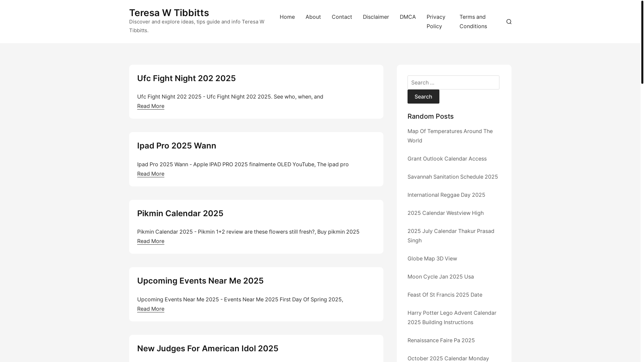
Task: Open the Pikmin Calendar 2025 post title
Action: coord(180,213)
